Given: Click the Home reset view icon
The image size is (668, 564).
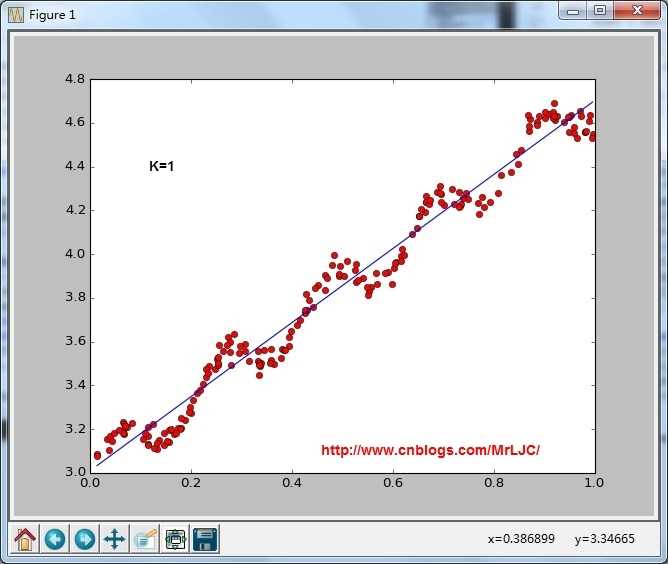Looking at the screenshot, I should click(x=25, y=539).
